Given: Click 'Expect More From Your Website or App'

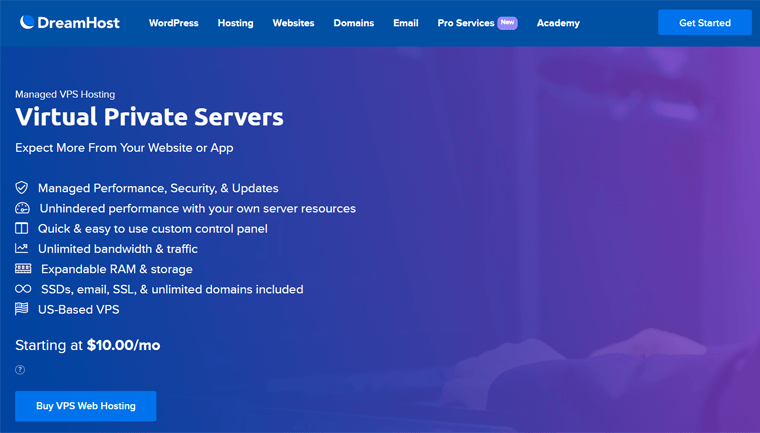Looking at the screenshot, I should 124,148.
